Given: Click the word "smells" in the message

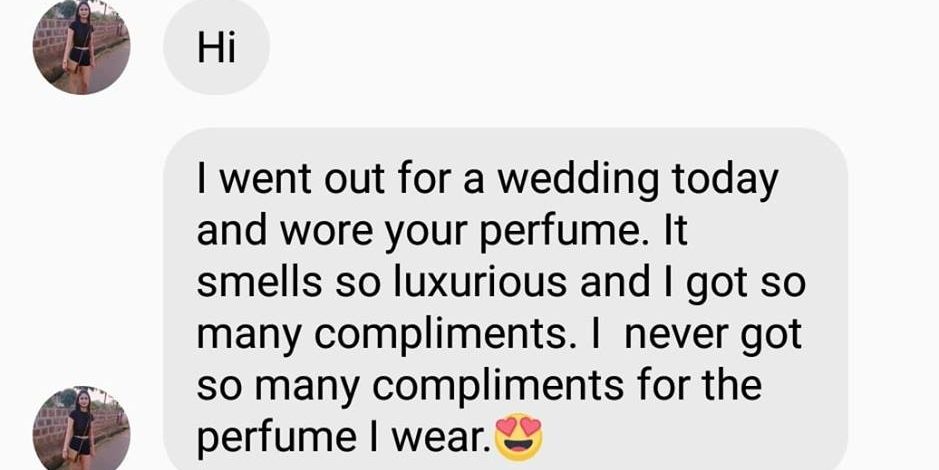Looking at the screenshot, I should [x=259, y=282].
